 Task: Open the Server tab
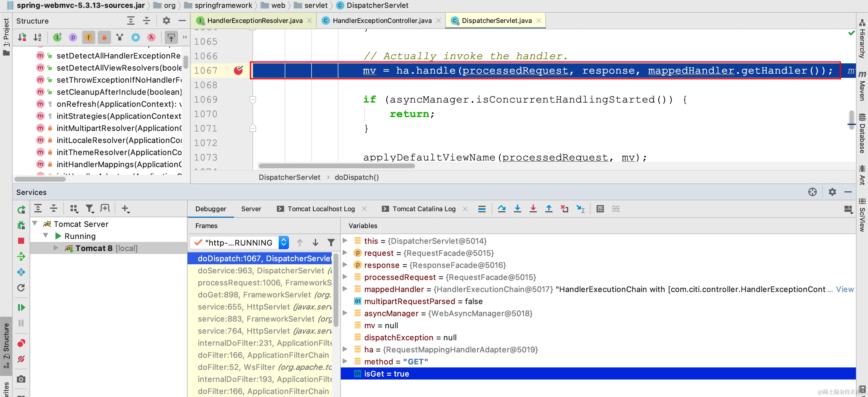click(x=251, y=209)
